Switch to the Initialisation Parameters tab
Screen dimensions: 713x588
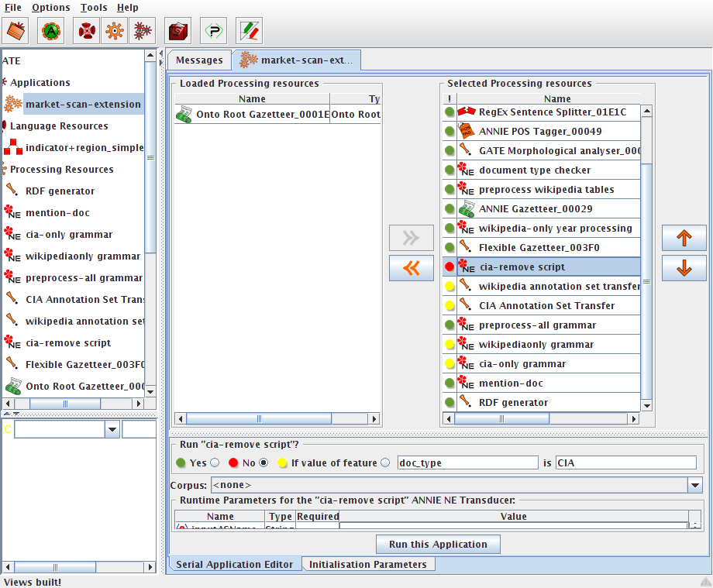[368, 564]
